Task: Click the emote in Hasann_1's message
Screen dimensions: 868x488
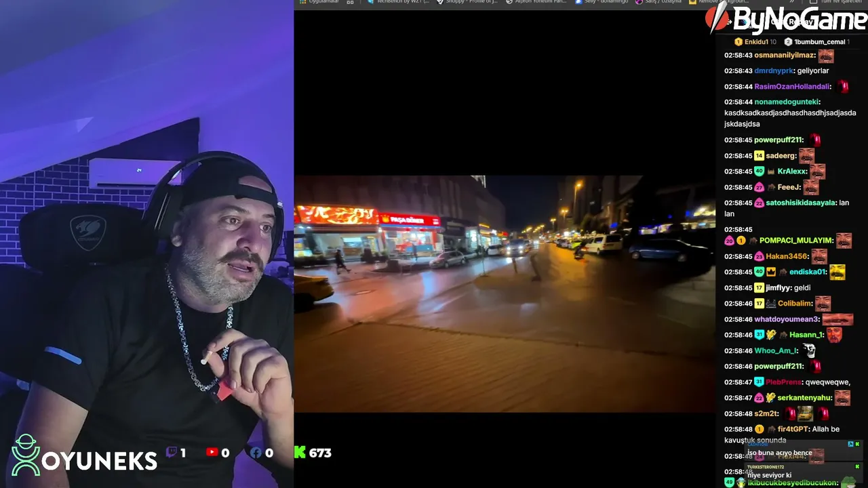Action: coord(834,335)
